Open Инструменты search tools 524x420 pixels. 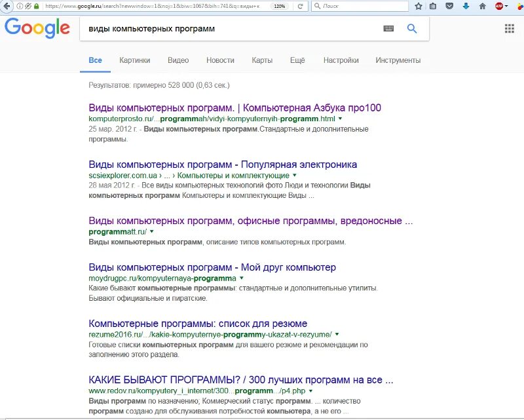click(398, 60)
